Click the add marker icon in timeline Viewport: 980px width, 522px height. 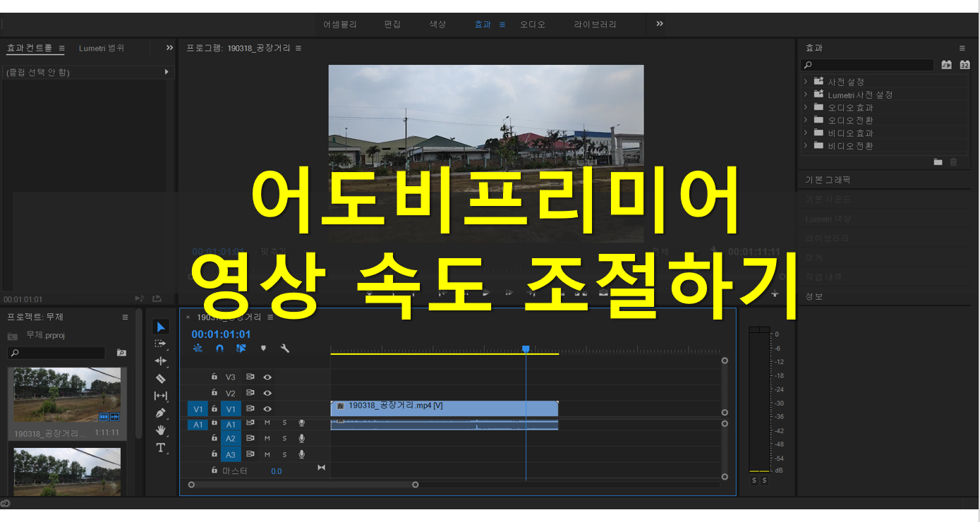tap(263, 348)
